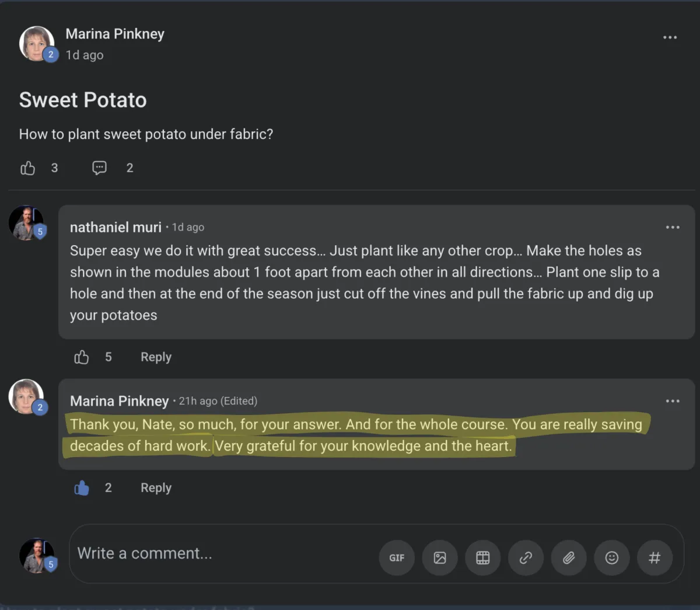This screenshot has height=610, width=700.
Task: Attach a file with the paperclip icon
Action: tap(569, 557)
